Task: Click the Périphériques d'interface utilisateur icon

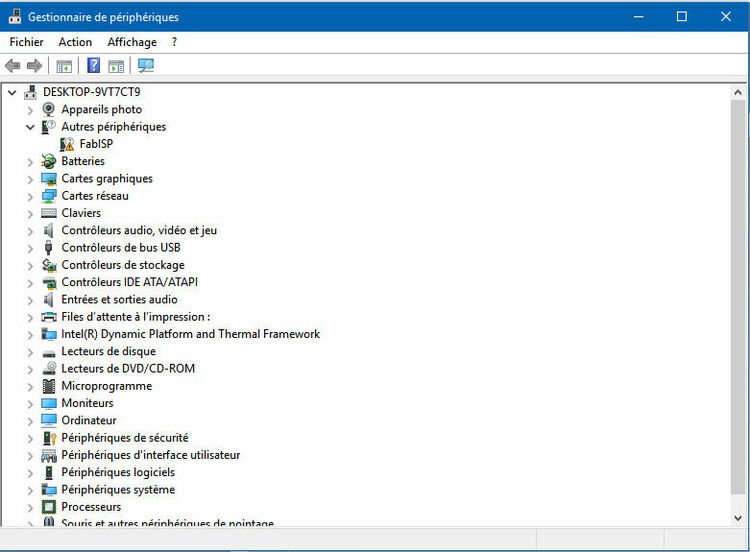Action: 49,455
